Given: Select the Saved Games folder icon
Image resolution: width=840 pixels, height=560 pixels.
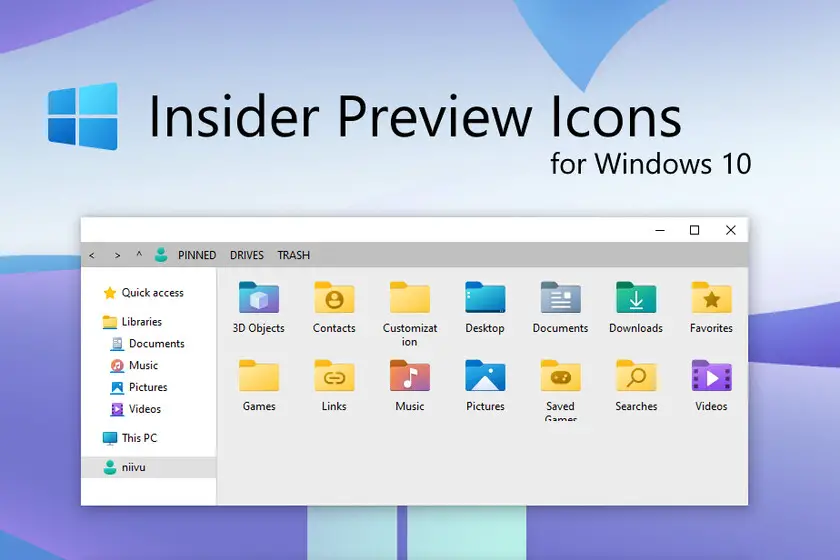Looking at the screenshot, I should pyautogui.click(x=560, y=376).
